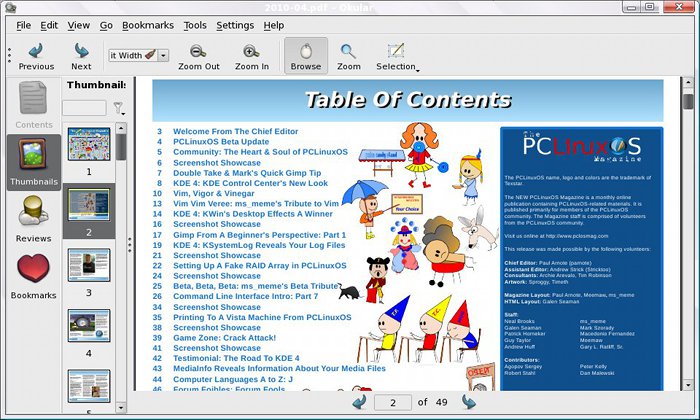Click the Table Of Contents heading
700x420 pixels.
click(x=408, y=100)
